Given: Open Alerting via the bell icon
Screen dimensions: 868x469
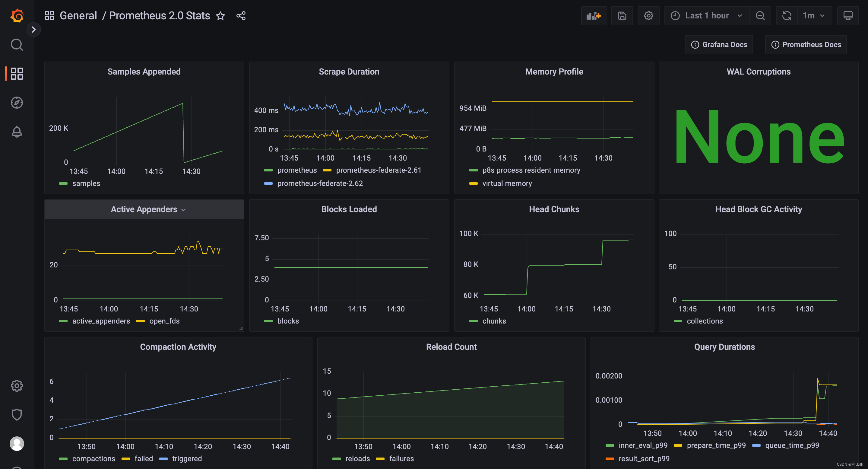Looking at the screenshot, I should pos(17,132).
